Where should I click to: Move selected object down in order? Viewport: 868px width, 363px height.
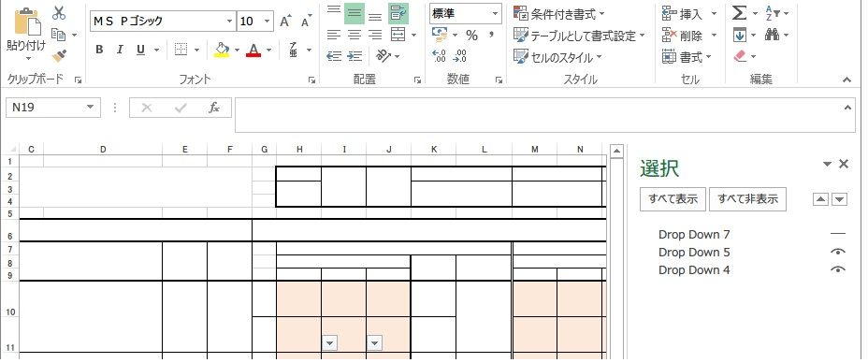(840, 200)
